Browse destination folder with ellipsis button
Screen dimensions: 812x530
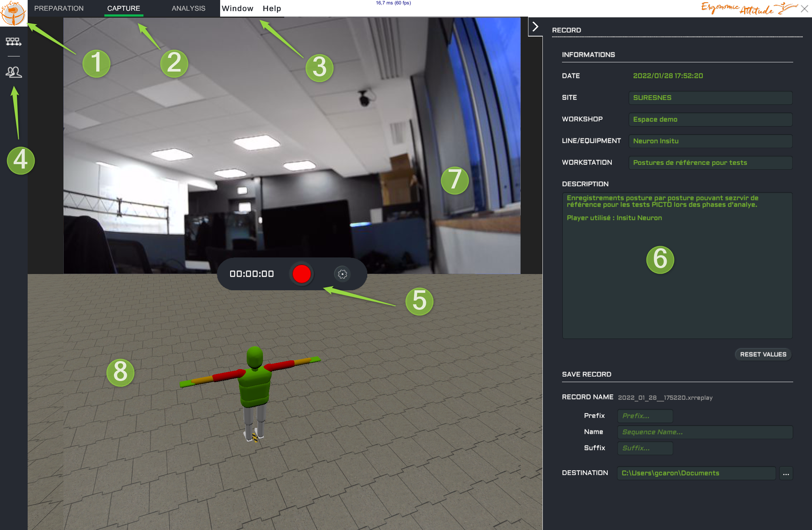click(x=786, y=474)
